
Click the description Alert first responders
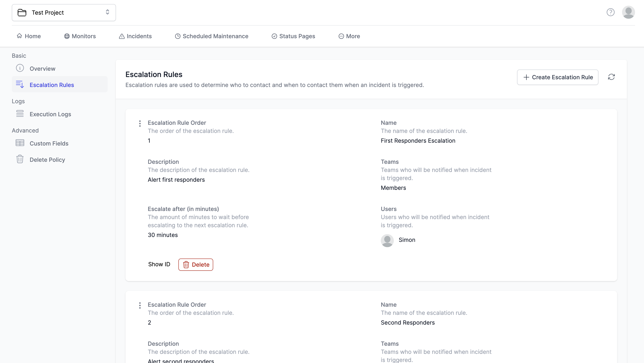[x=176, y=180]
